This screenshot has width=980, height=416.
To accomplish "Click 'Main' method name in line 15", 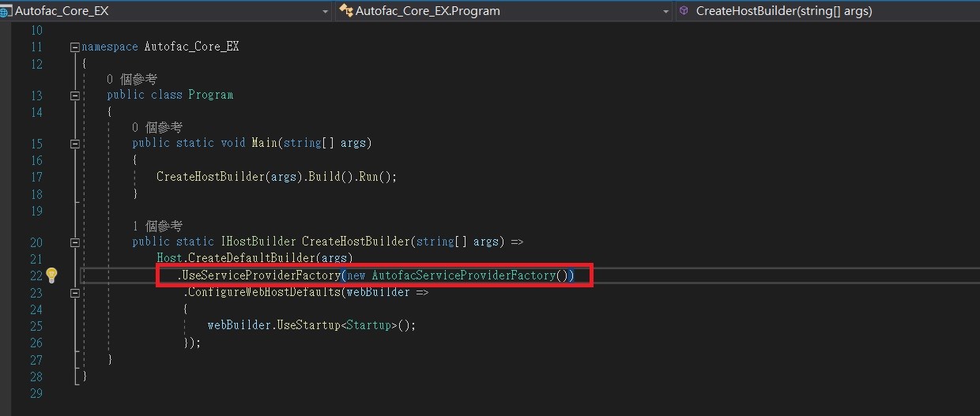I will (x=264, y=144).
